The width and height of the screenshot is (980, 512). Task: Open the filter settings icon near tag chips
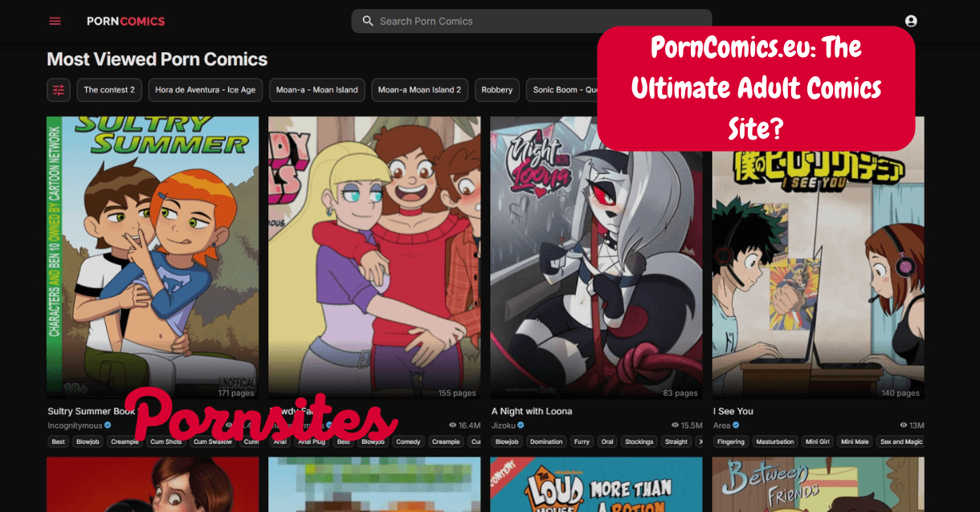(57, 90)
